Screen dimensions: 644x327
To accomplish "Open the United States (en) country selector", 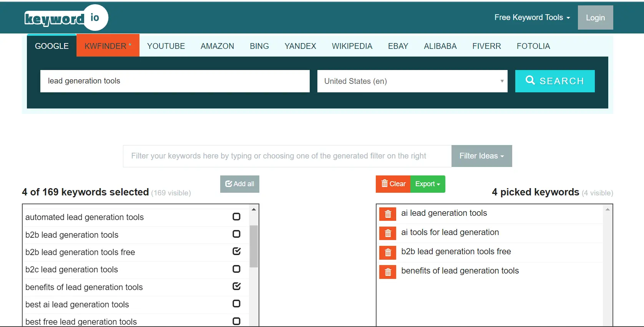I will [x=412, y=81].
